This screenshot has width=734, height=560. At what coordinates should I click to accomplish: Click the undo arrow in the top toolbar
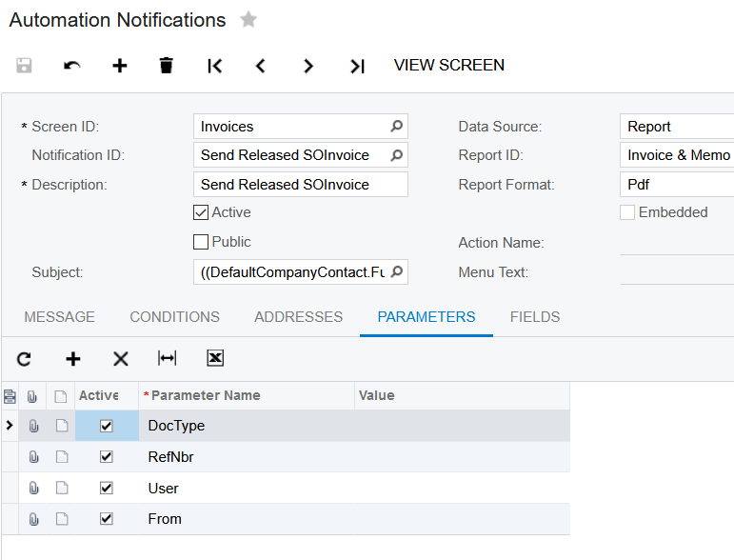[x=72, y=66]
